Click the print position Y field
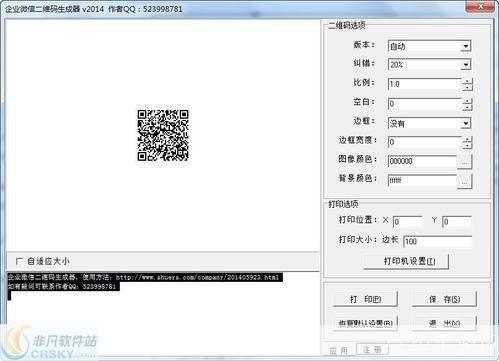 pos(457,222)
